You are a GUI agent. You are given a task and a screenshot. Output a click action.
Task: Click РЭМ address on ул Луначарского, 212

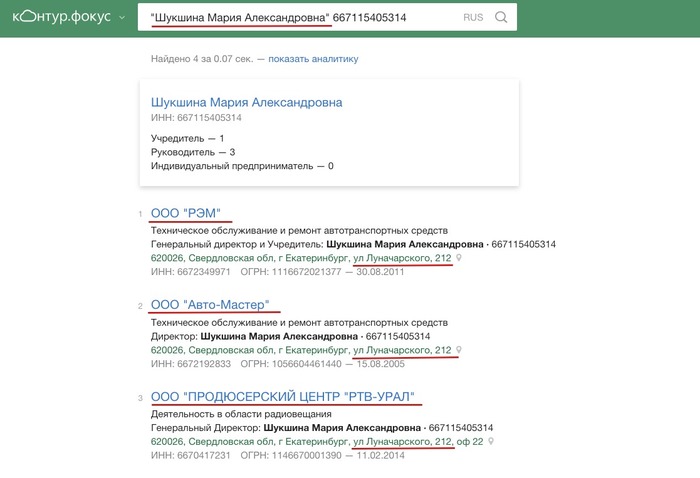click(x=300, y=258)
